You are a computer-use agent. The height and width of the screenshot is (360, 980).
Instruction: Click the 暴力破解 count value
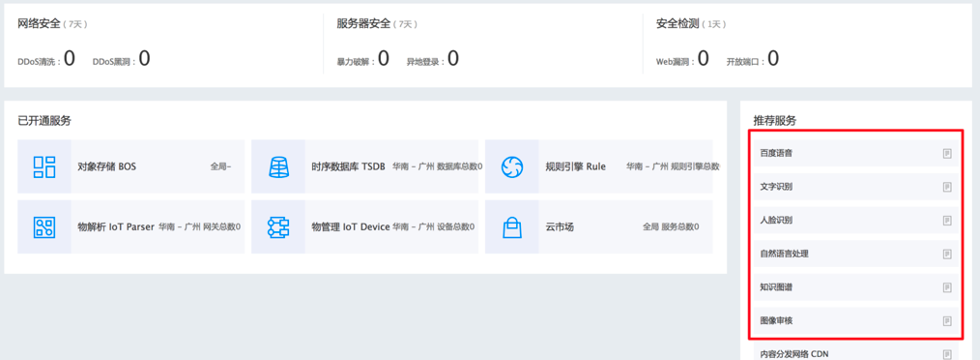tap(383, 59)
